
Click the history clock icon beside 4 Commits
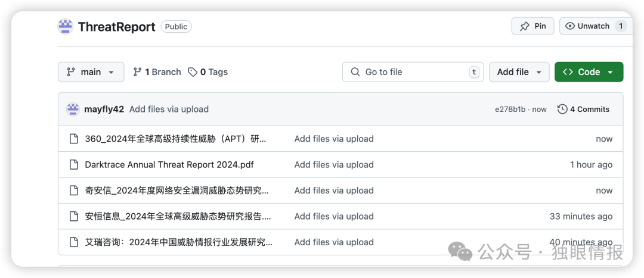pos(562,109)
